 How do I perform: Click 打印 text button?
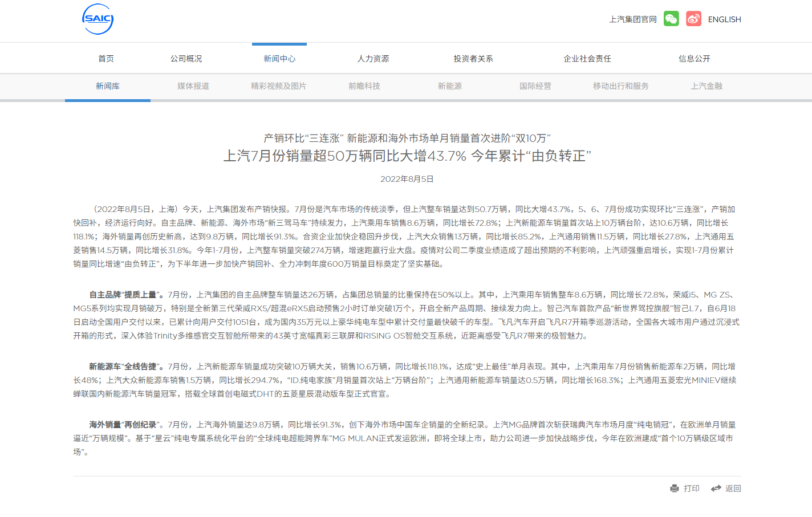[692, 488]
